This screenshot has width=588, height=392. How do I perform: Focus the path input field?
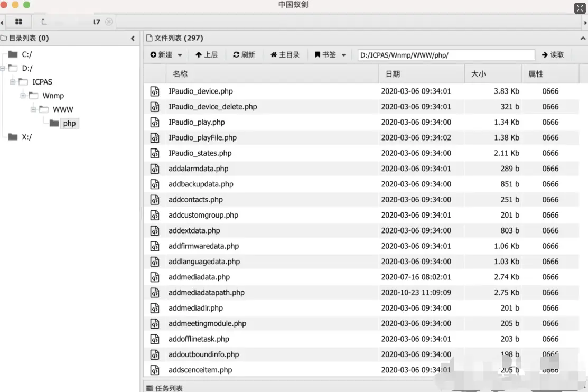(x=446, y=55)
